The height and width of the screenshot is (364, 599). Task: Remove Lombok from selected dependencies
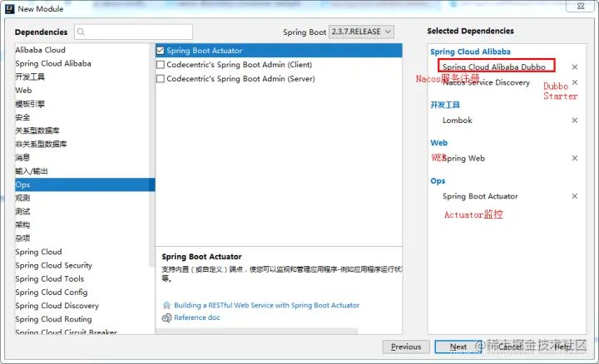[574, 121]
